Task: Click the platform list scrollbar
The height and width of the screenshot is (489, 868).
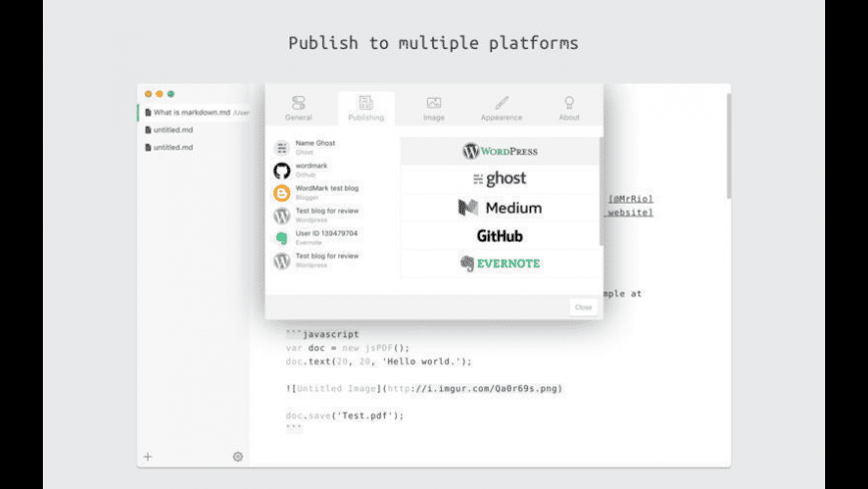Action: (x=602, y=192)
